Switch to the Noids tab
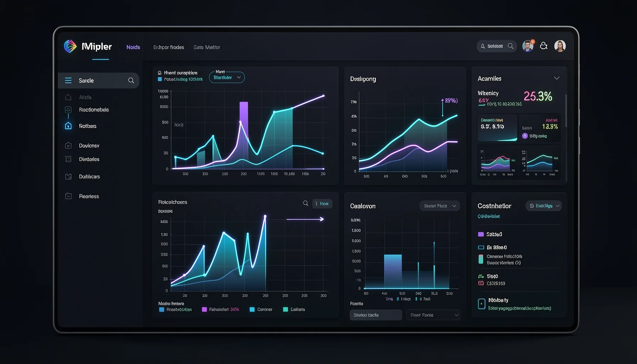Viewport: 637px width, 364px height. 133,47
